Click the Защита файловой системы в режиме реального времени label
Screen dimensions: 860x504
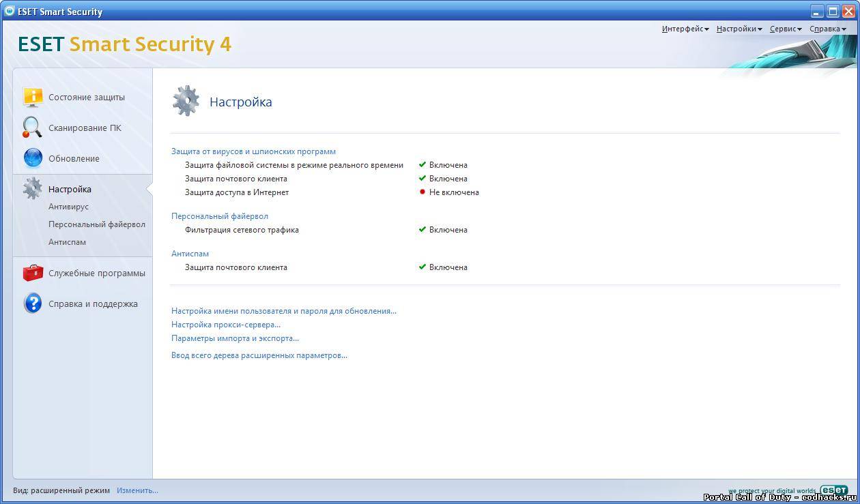(x=294, y=165)
